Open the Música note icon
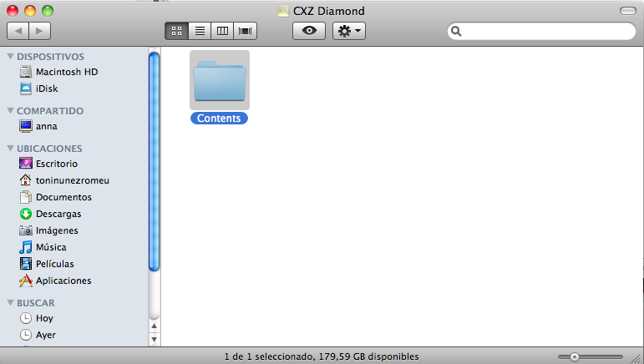 click(x=25, y=247)
